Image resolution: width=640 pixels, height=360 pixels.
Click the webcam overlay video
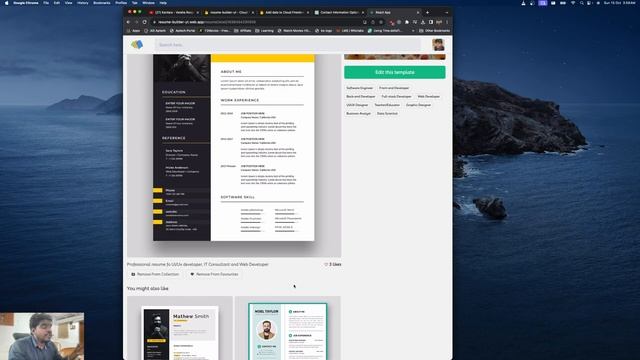click(42, 336)
